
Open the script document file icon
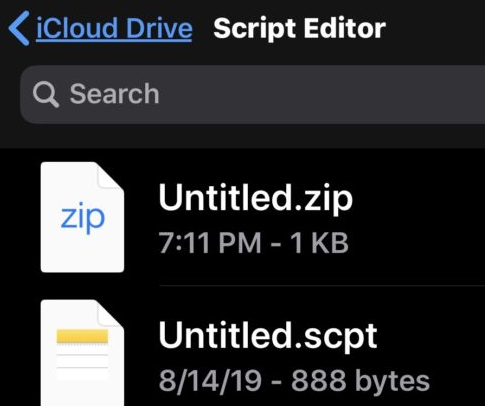click(82, 353)
